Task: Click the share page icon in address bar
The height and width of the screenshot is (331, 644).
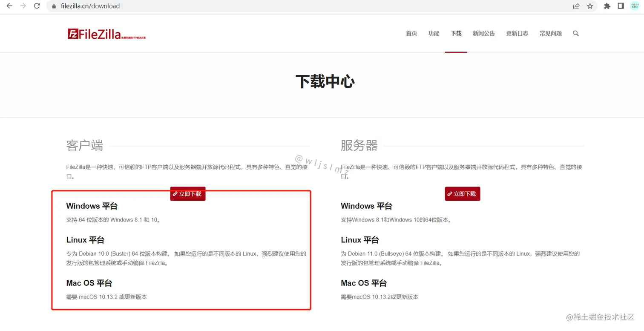Action: 576,6
